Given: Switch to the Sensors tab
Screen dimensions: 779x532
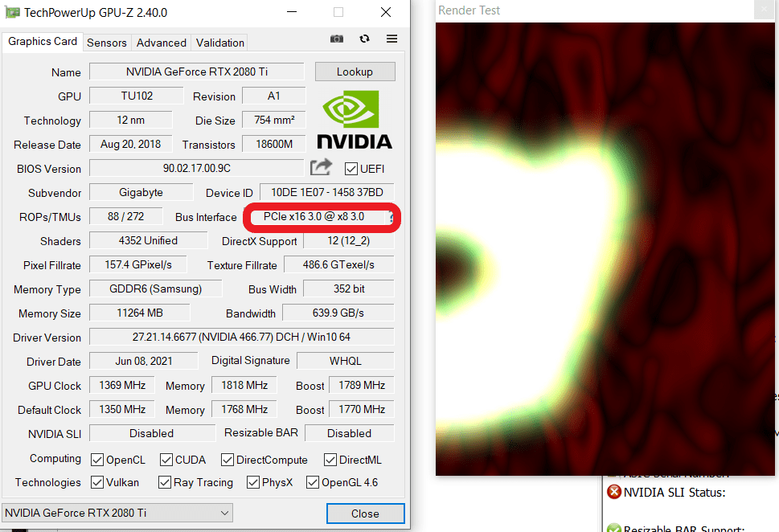Looking at the screenshot, I should pos(107,43).
